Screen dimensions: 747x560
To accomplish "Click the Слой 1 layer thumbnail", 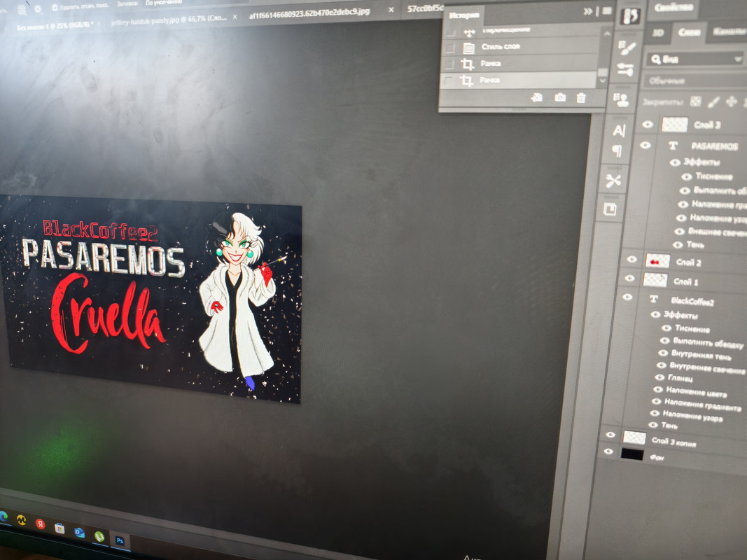I will tap(655, 280).
